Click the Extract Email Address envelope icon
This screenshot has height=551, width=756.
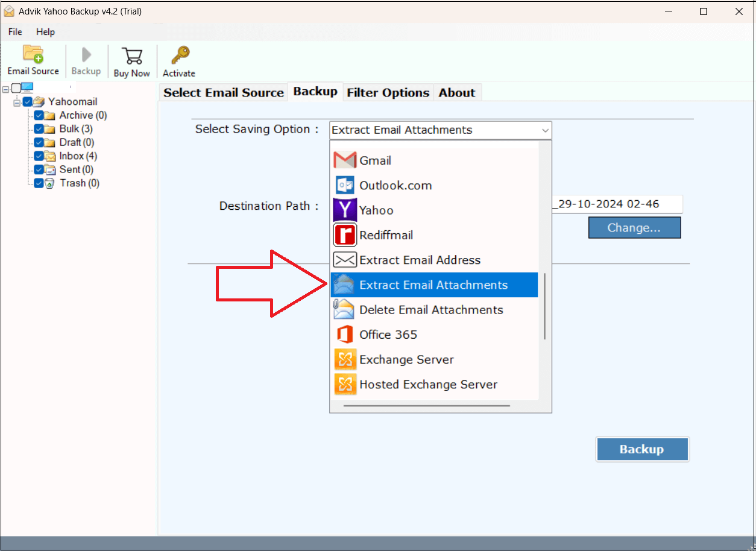pos(345,260)
